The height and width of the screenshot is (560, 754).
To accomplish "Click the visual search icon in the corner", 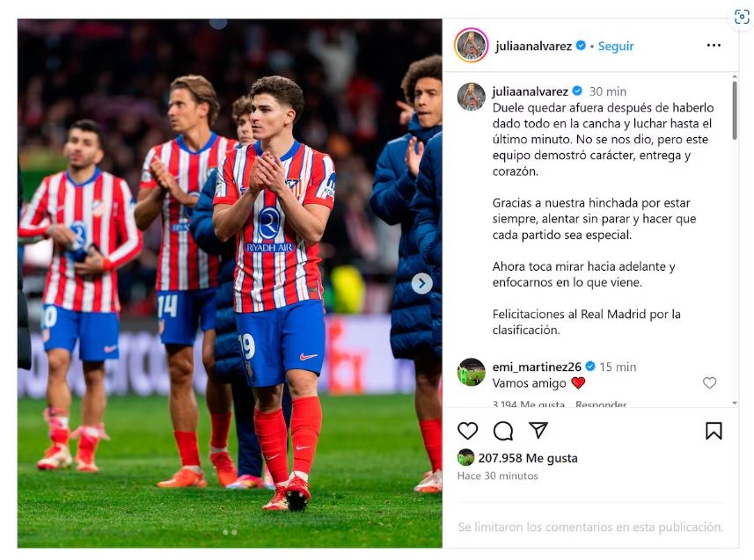I will 742,18.
